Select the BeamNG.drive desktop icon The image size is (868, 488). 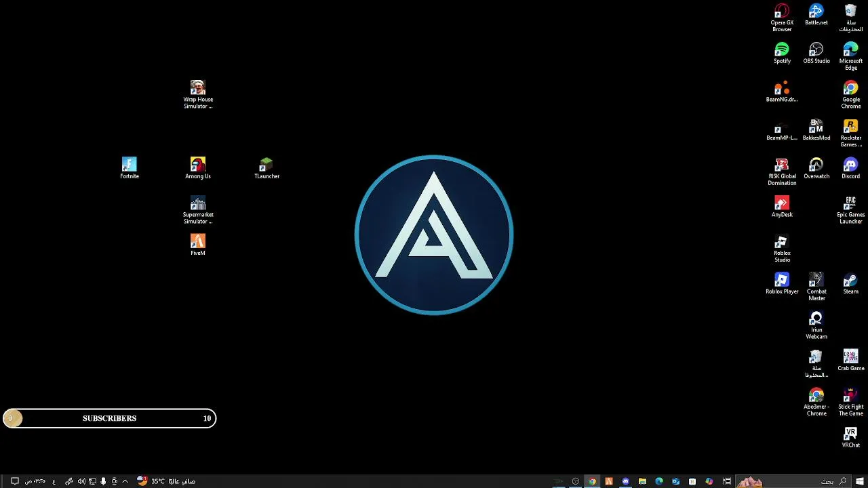coord(782,91)
